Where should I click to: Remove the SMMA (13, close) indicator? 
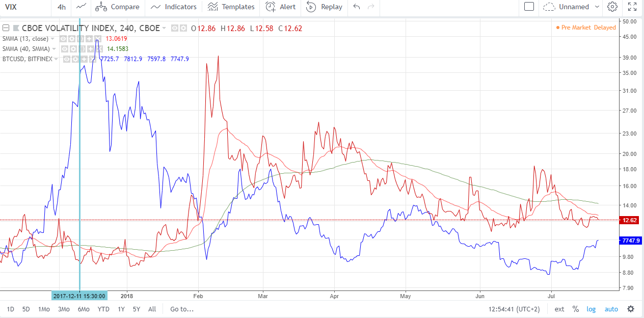(98, 39)
